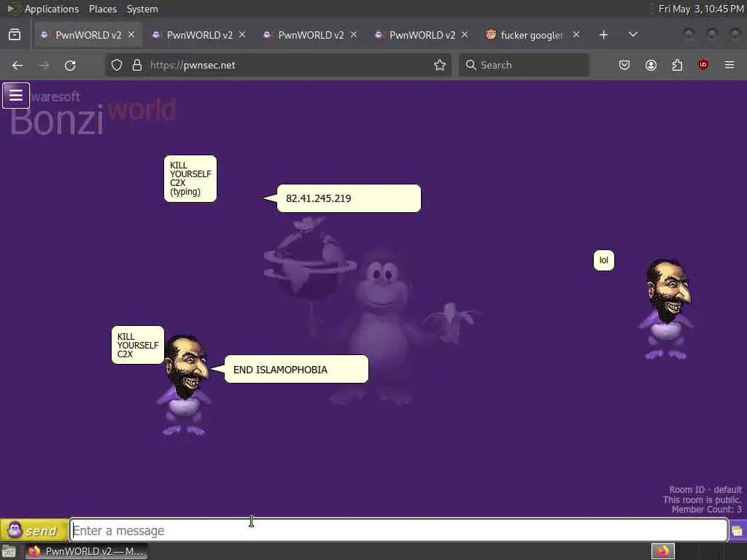
Task: Open the tracking protection shield icon
Action: (117, 65)
